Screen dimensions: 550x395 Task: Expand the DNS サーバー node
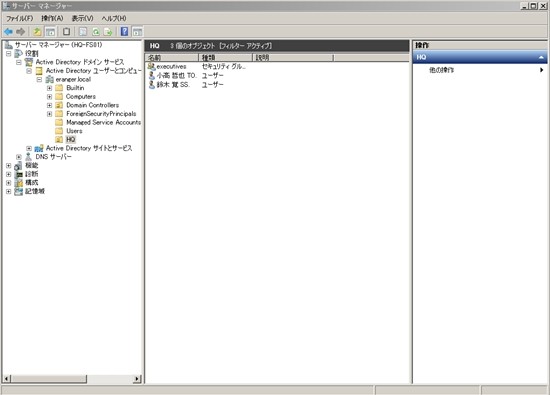[x=19, y=157]
